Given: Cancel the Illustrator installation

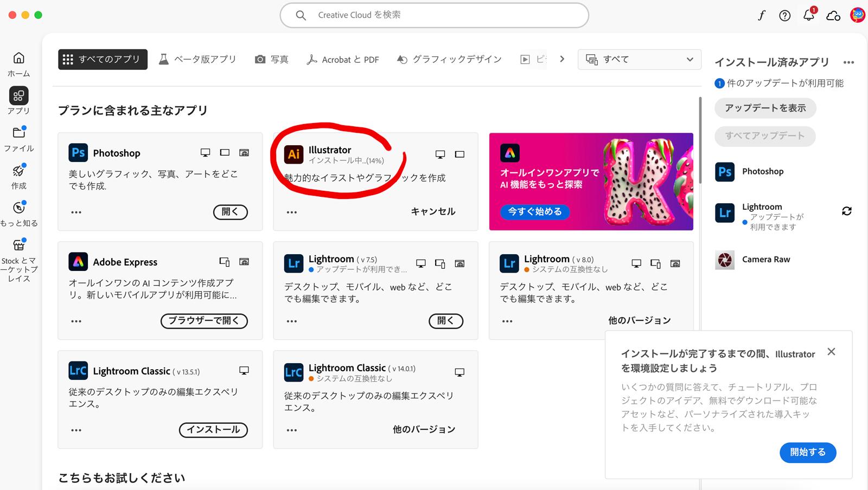Looking at the screenshot, I should point(432,211).
